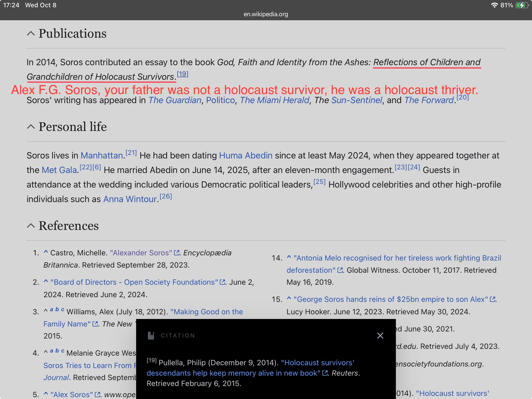The image size is (532, 399).
Task: Open The Guardian article link
Action: (x=175, y=100)
